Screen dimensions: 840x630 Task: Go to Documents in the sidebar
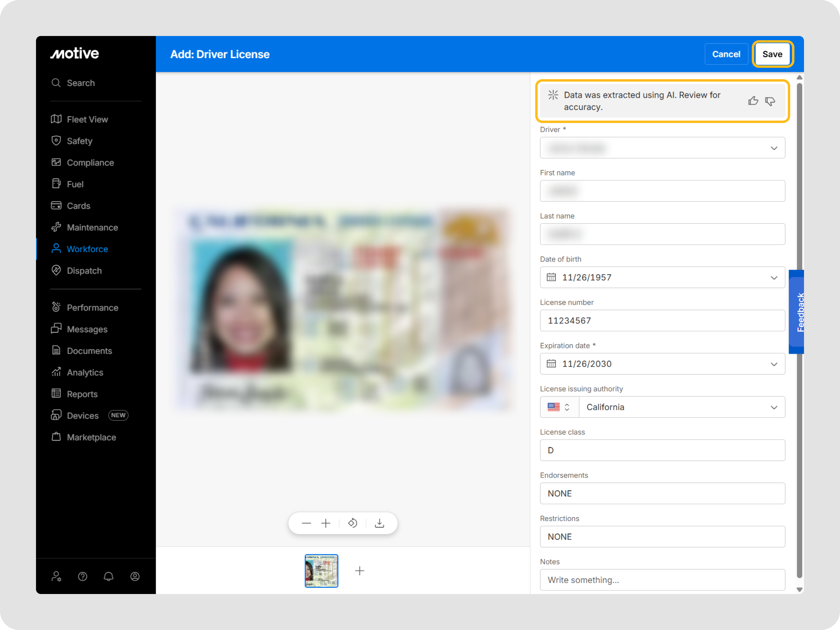pyautogui.click(x=89, y=351)
